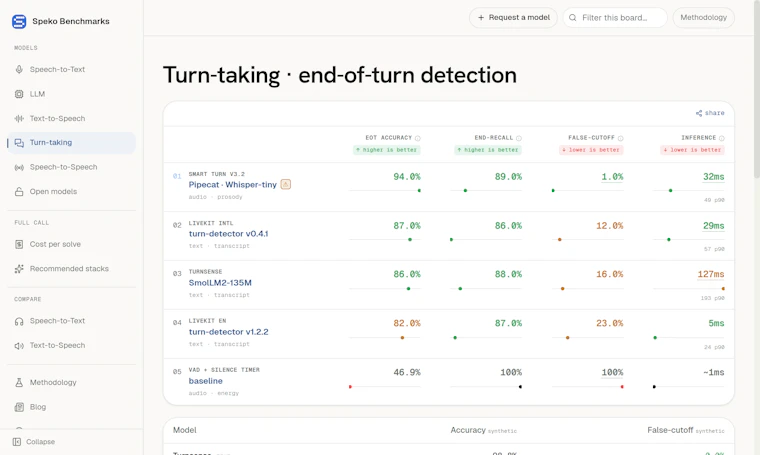
Task: Open the Methodology button in the top bar
Action: coord(703,17)
